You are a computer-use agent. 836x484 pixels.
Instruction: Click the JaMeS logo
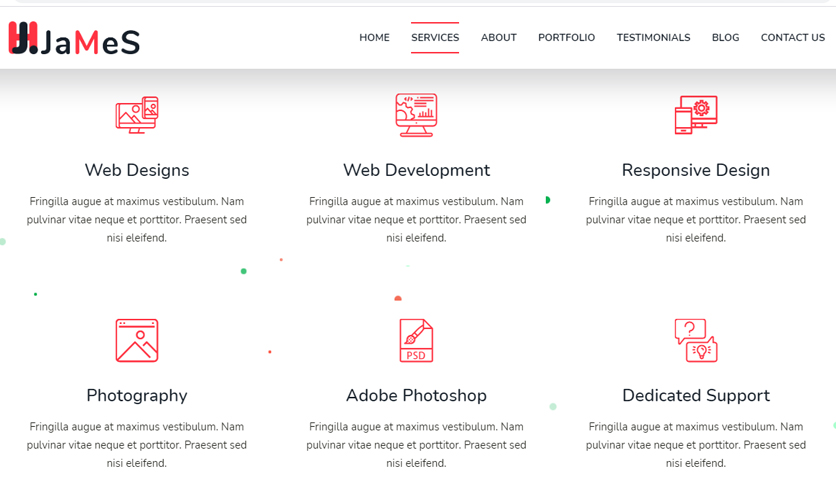point(74,38)
